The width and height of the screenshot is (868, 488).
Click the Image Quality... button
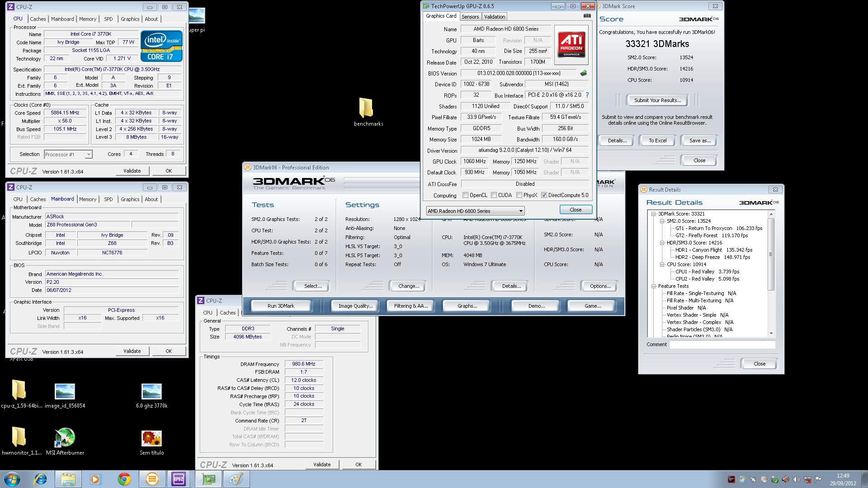(356, 306)
